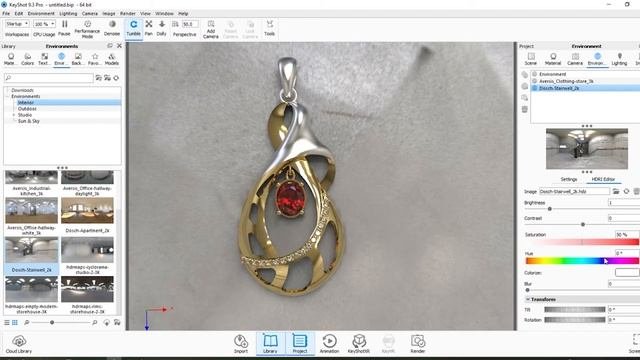
Task: Open the CPU Usage percentage dropdown
Action: pos(44,24)
